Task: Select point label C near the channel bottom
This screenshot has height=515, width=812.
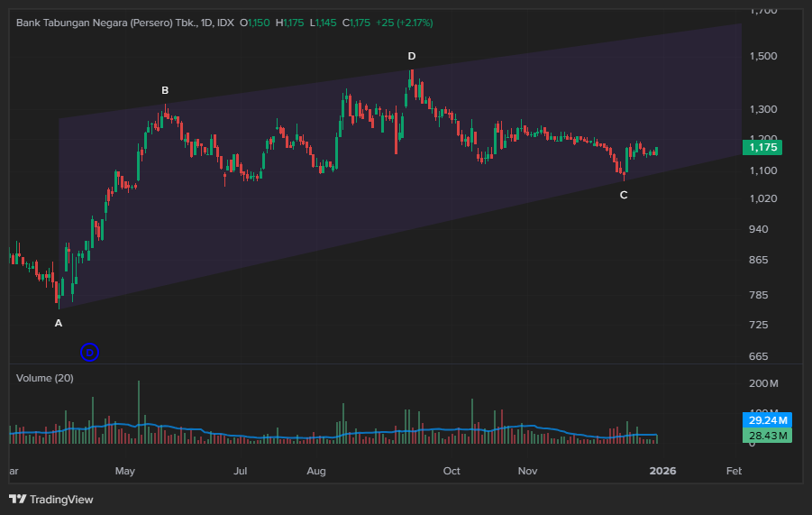Action: (624, 195)
